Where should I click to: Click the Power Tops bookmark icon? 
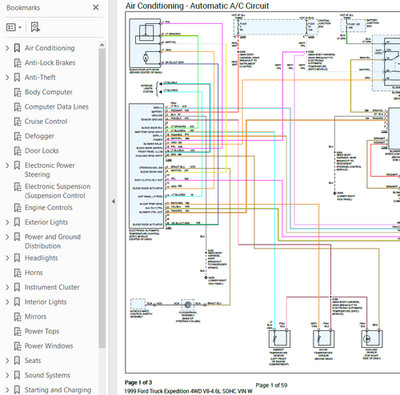click(17, 332)
